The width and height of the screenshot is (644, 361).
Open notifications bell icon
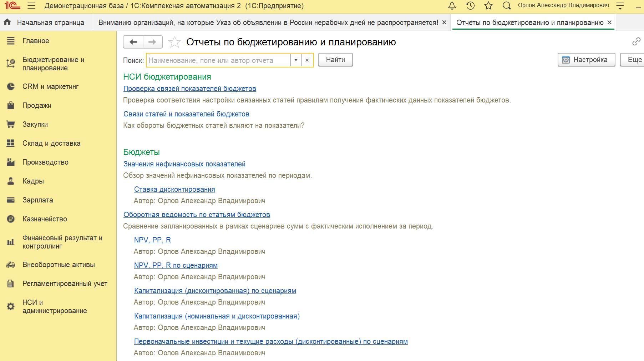[x=452, y=6]
